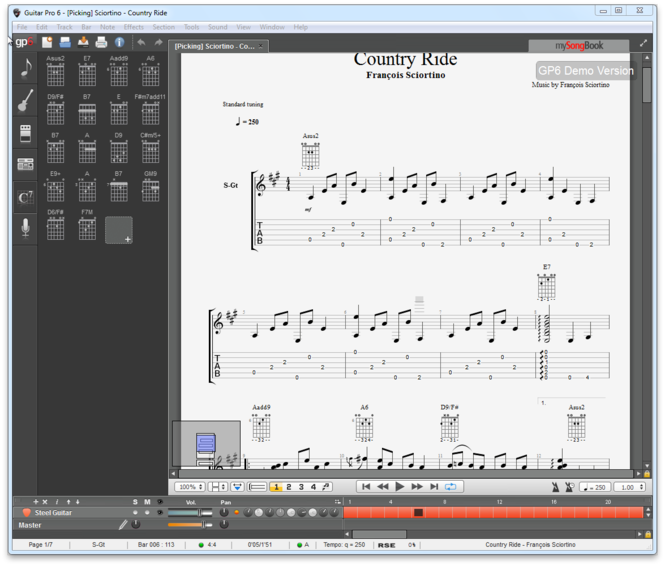The image size is (665, 566).
Task: Click the redo arrow icon
Action: (158, 42)
